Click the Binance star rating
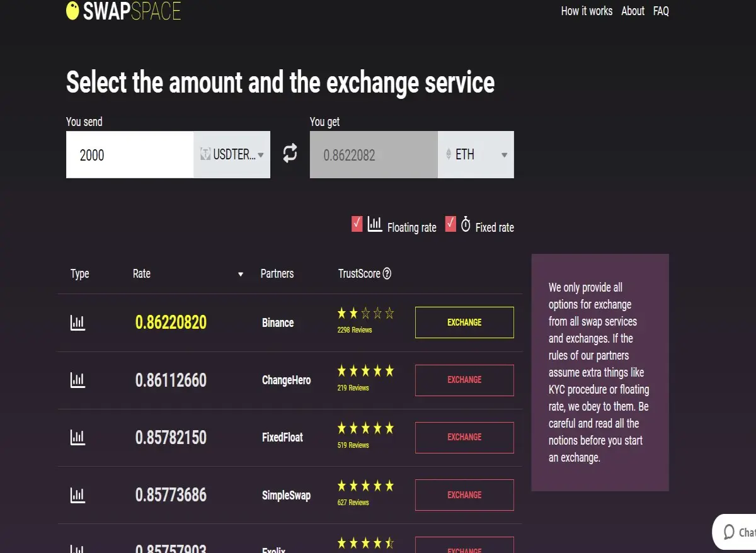Image resolution: width=756 pixels, height=553 pixels. 365,313
